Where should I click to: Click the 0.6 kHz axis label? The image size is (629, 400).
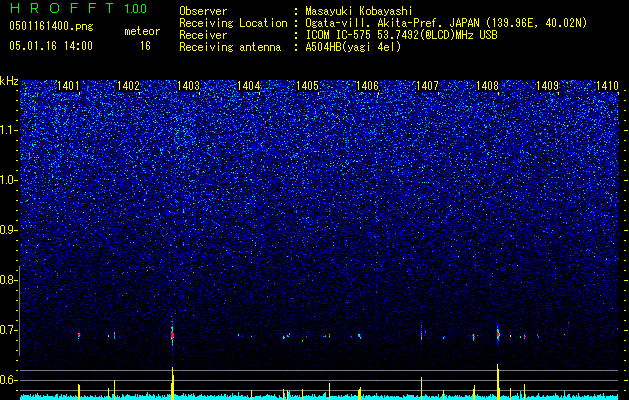pos(8,380)
